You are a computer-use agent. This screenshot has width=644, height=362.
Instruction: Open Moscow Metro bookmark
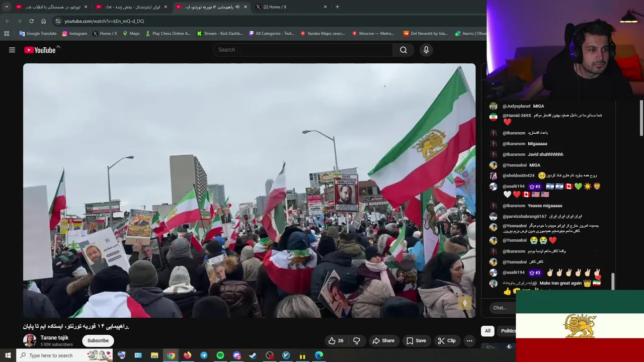[x=373, y=34]
